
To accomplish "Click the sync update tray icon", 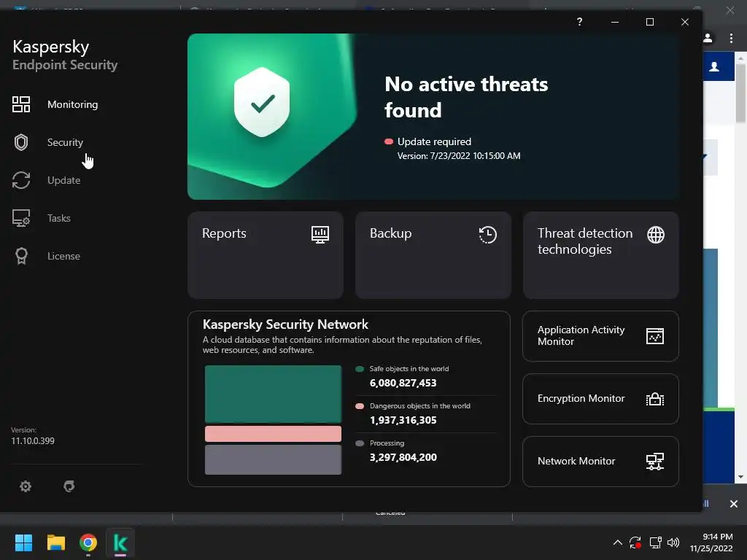I will (635, 542).
